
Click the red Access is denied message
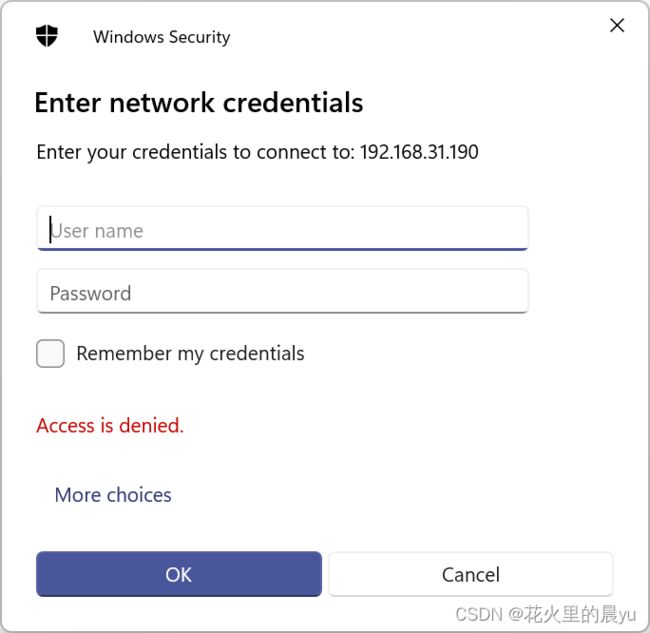tap(110, 425)
